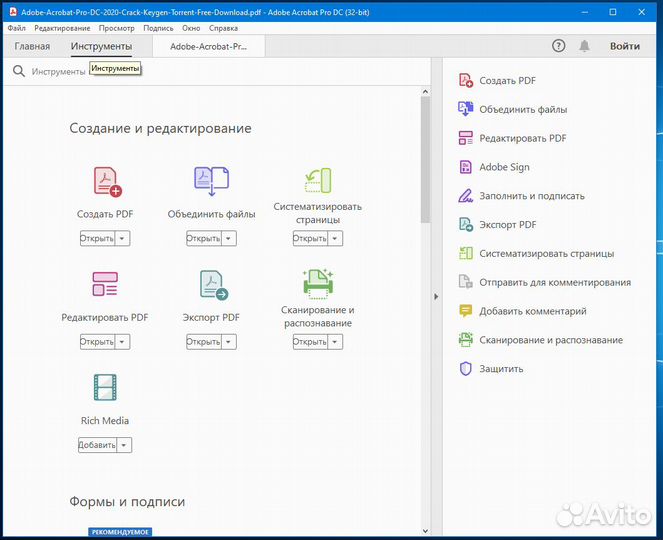Viewport: 663px width, 540px height.
Task: Click Добавить button under Rich Media
Action: coord(97,445)
